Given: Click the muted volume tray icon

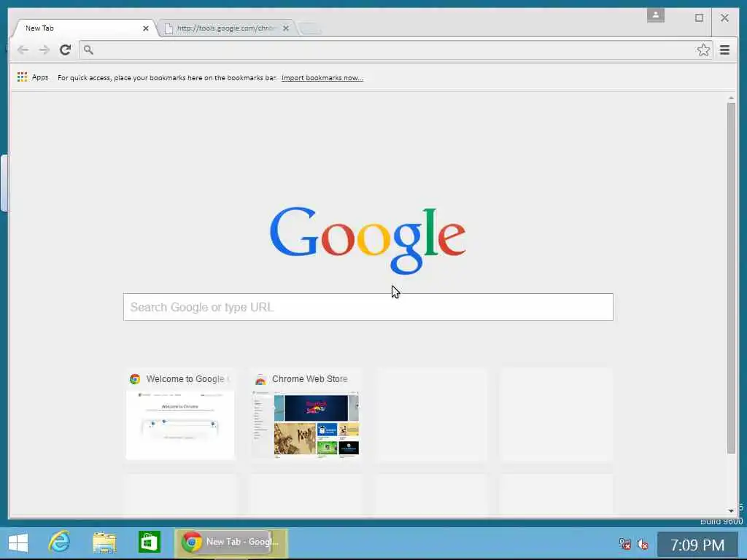Looking at the screenshot, I should 643,544.
